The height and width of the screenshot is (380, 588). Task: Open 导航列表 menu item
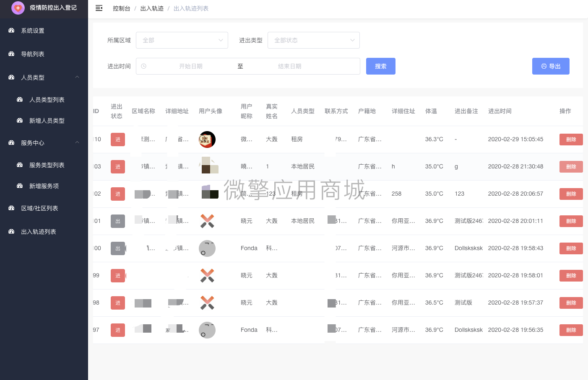[44, 54]
